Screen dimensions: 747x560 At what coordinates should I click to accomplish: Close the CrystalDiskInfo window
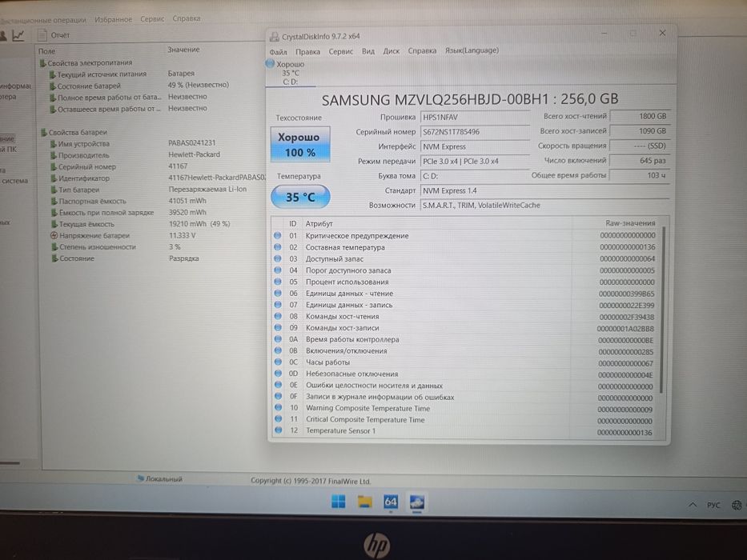coord(662,33)
